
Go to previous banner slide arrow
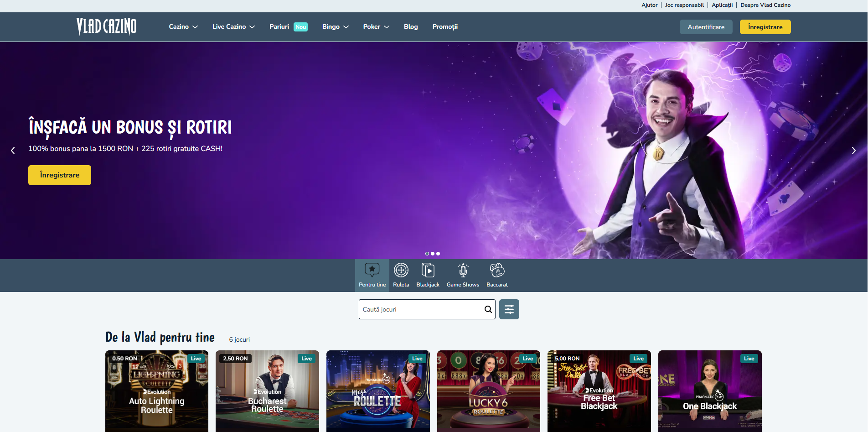(13, 151)
